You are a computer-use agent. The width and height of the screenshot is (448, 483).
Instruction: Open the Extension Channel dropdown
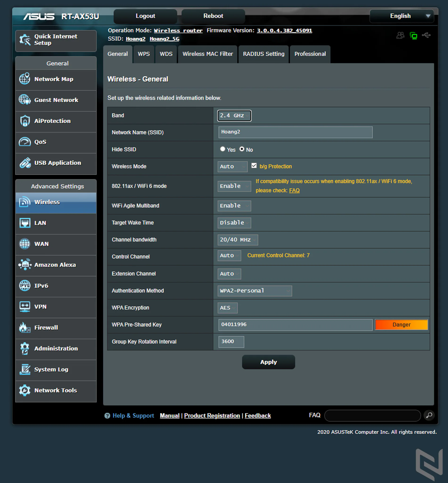pos(229,274)
